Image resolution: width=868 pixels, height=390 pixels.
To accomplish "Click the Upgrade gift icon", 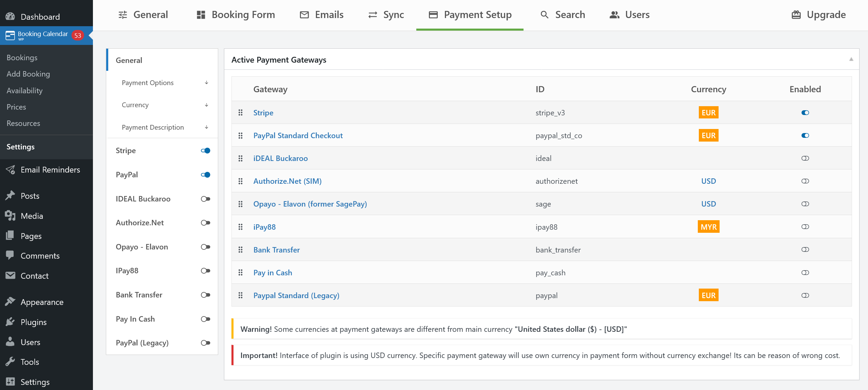I will pos(796,15).
